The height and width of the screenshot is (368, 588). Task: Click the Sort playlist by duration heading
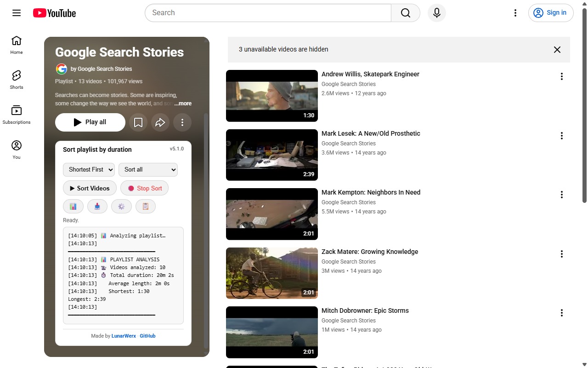tap(97, 149)
